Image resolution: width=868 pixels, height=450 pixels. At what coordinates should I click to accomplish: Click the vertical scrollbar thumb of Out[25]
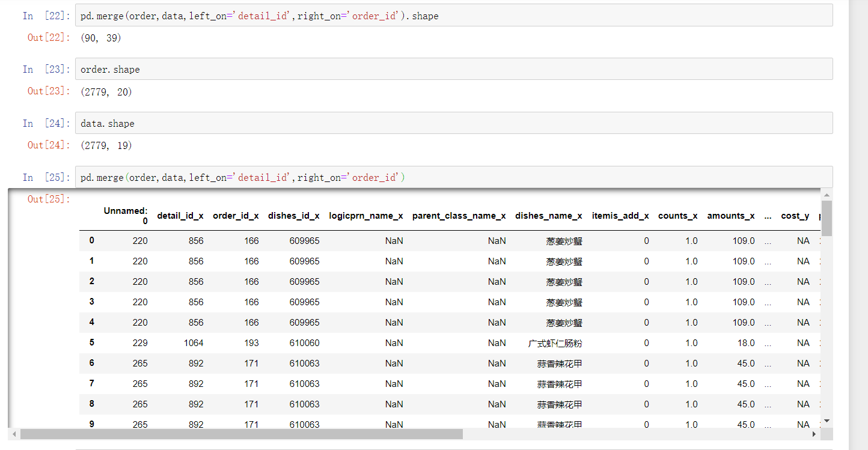827,218
